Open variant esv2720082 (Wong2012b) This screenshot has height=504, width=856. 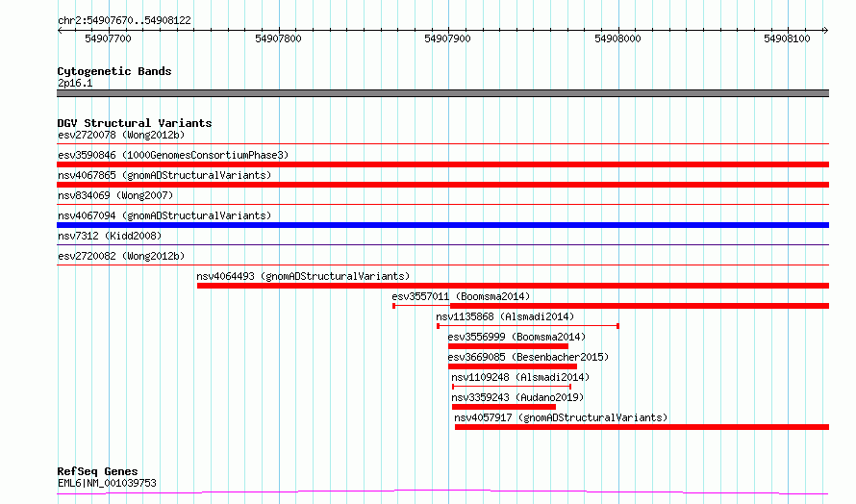coord(121,256)
